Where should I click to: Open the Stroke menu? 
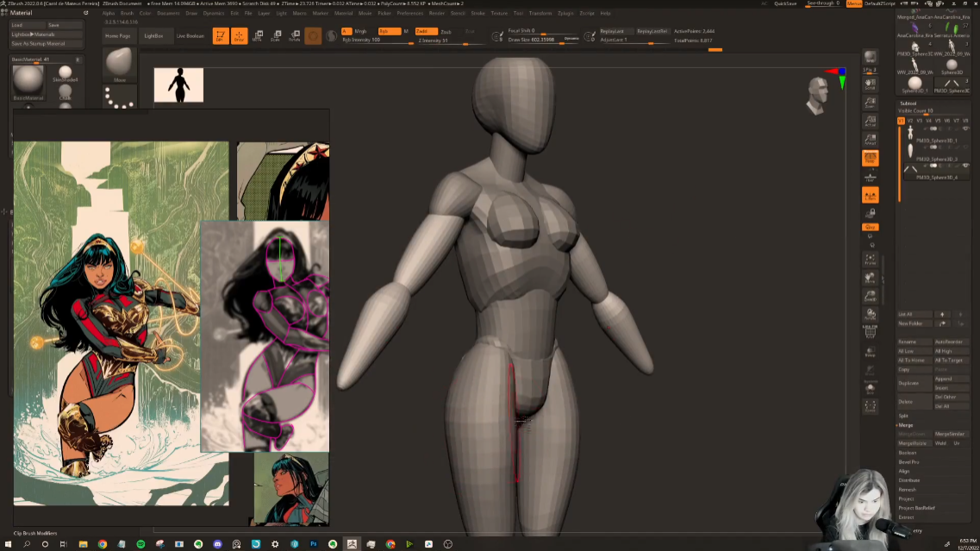tap(478, 13)
